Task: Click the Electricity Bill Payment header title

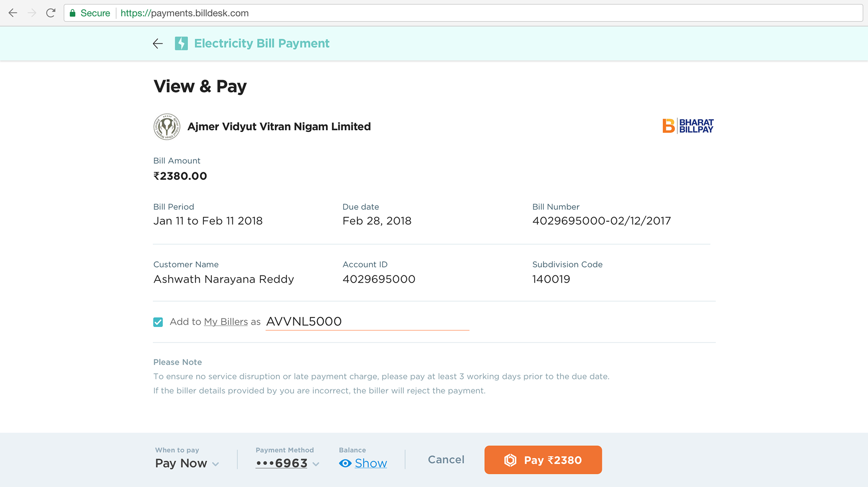Action: pyautogui.click(x=262, y=43)
